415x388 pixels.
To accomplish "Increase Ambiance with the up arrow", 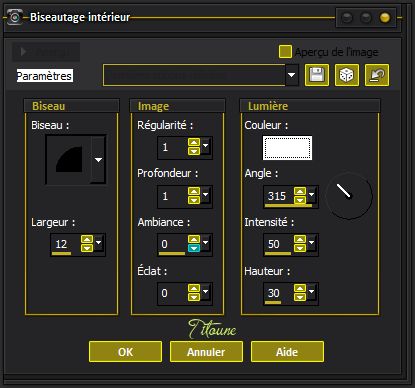I will [x=194, y=239].
